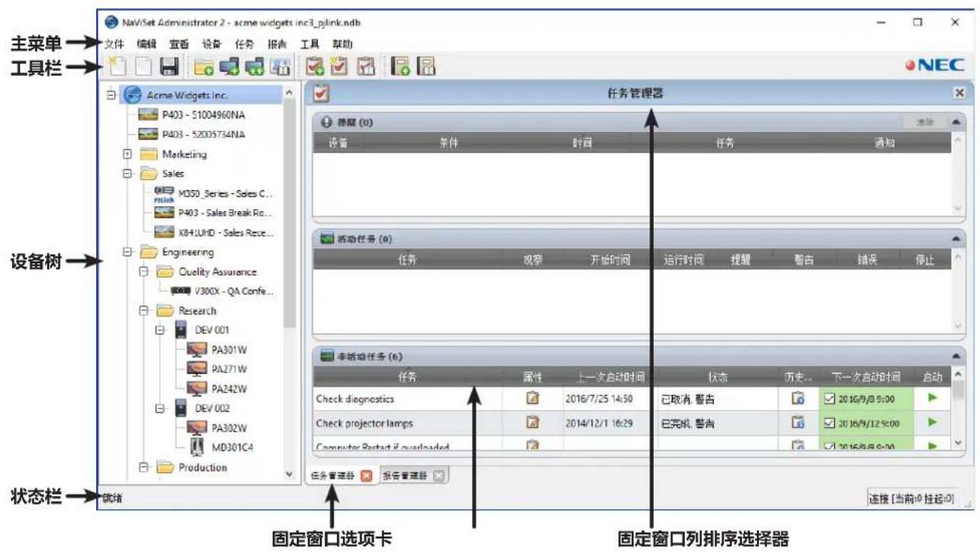The width and height of the screenshot is (980, 552).
Task: Click the add multiple devices icon
Action: [x=255, y=68]
